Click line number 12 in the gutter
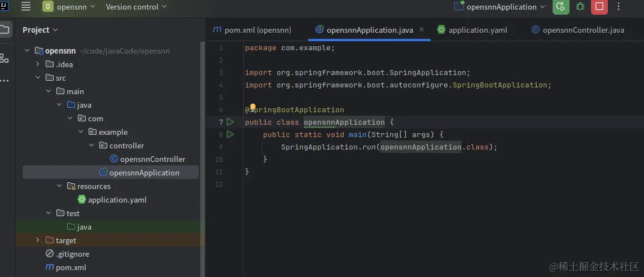 click(x=218, y=184)
